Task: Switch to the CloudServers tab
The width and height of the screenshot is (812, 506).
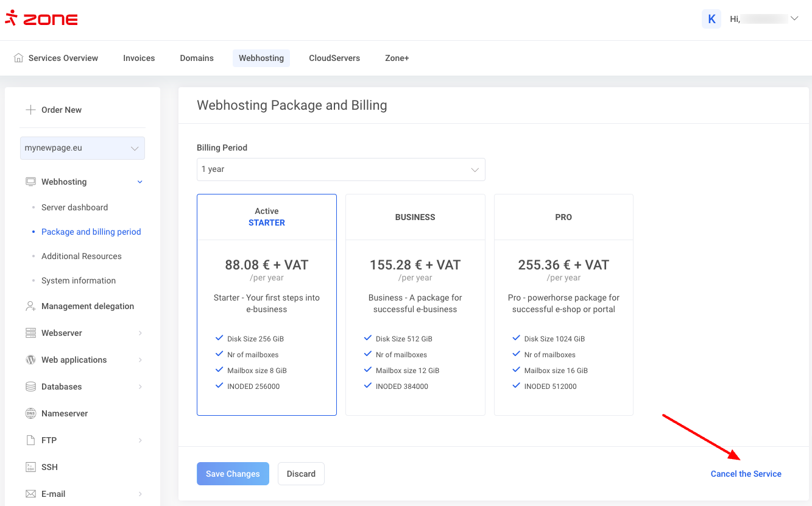Action: [x=334, y=58]
